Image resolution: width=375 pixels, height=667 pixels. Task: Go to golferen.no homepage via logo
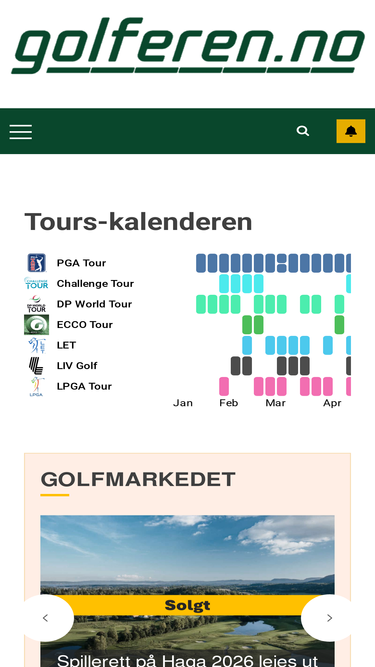pos(188,46)
